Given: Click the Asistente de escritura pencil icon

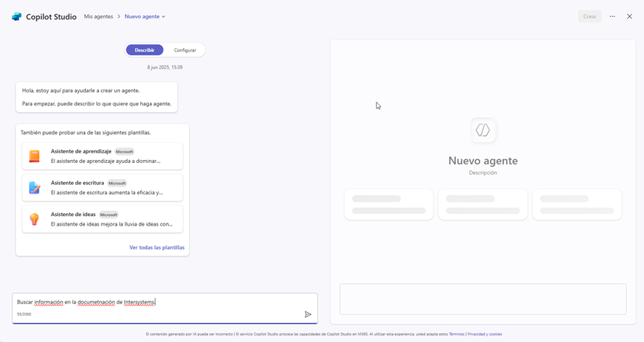Looking at the screenshot, I should tap(34, 188).
